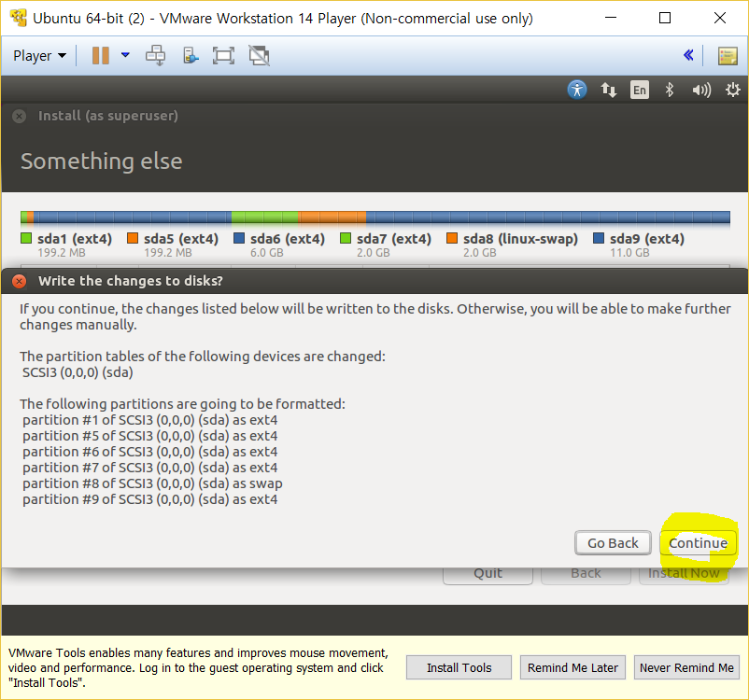Open the En keyboard layout indicator
The image size is (749, 700).
point(639,90)
